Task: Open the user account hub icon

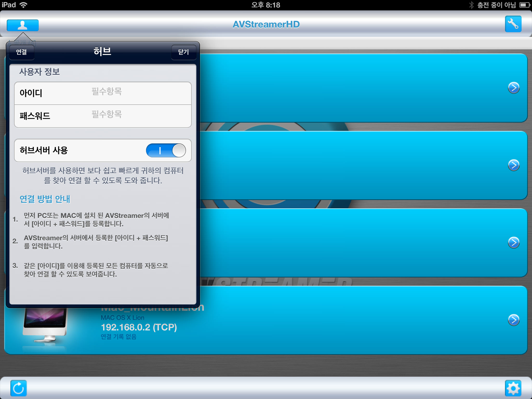Action: (23, 25)
